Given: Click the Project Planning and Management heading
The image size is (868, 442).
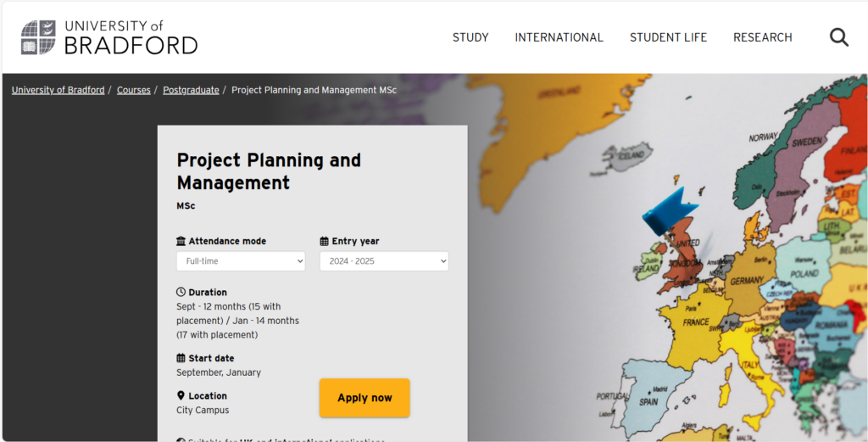Looking at the screenshot, I should click(269, 171).
